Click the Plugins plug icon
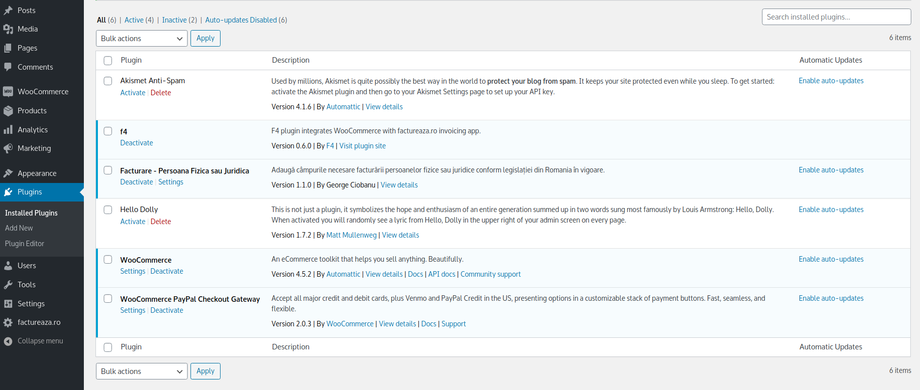920x390 pixels. tap(8, 192)
